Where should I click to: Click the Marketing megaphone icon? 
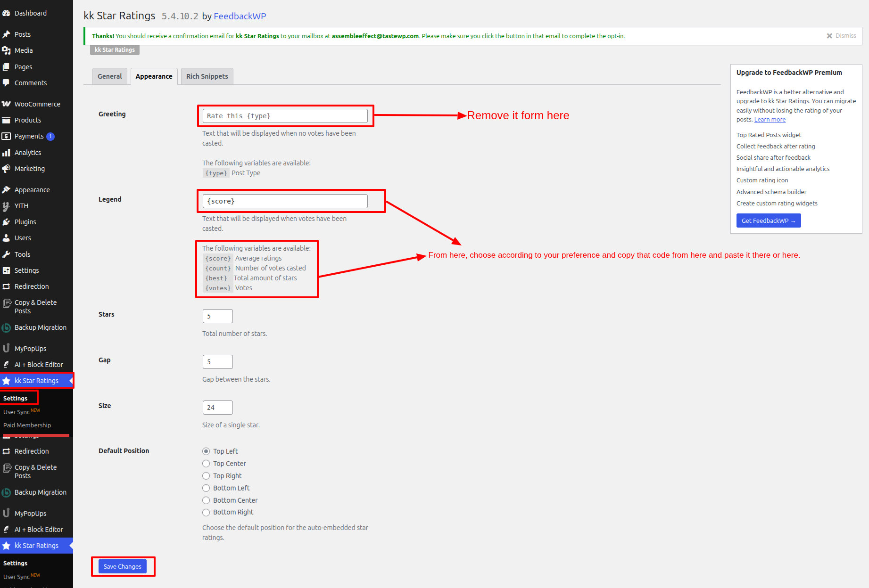tap(6, 169)
